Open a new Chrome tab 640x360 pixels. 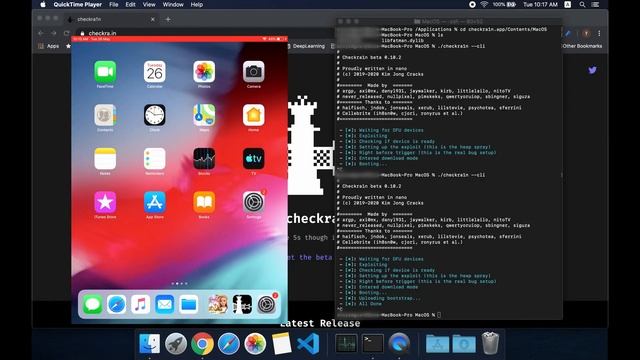click(x=168, y=19)
